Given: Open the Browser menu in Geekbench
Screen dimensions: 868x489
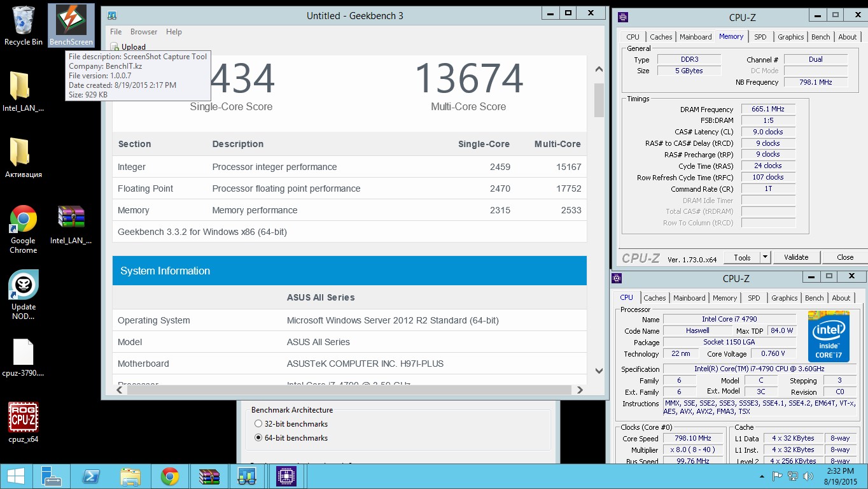Looking at the screenshot, I should click(x=144, y=32).
